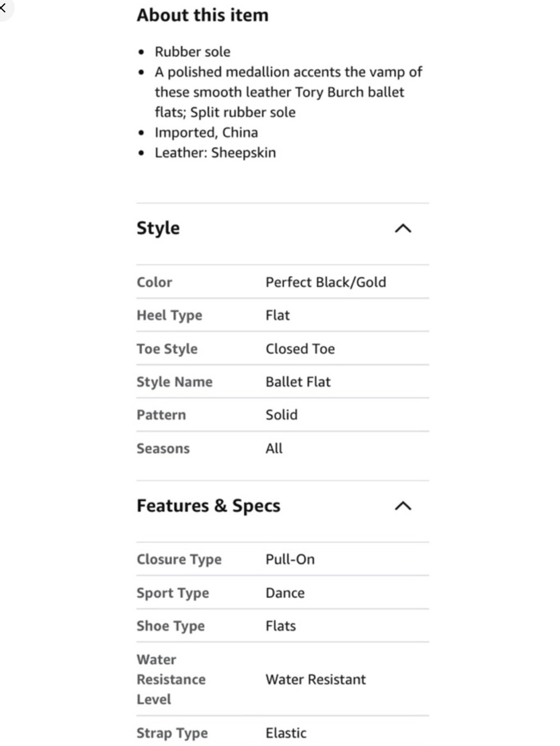Screen dimensions: 560x746
Task: Click the Features & Specs heading
Action: [x=208, y=506]
